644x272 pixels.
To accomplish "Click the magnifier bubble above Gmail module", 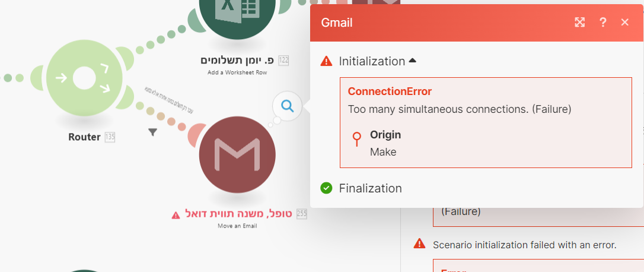I will click(287, 106).
